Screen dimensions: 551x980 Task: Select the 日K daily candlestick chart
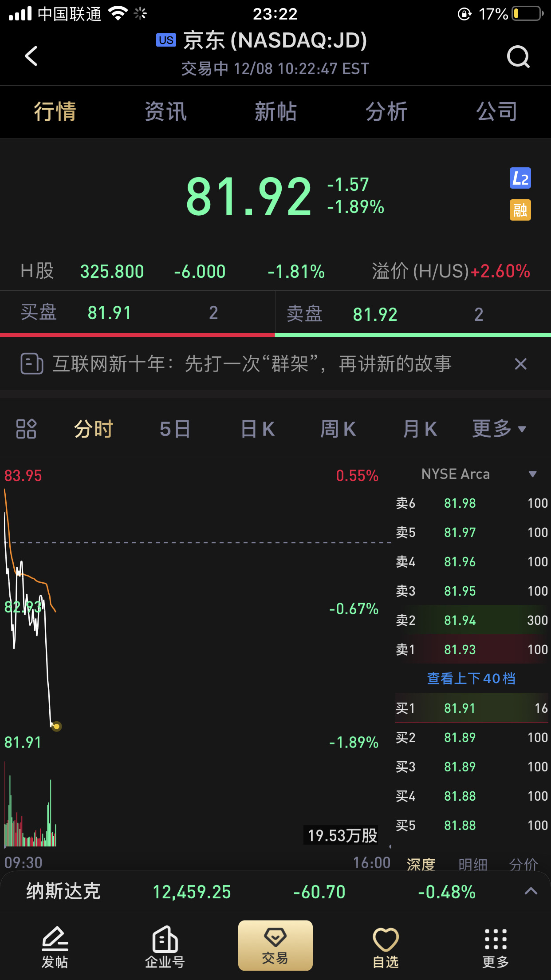point(258,429)
